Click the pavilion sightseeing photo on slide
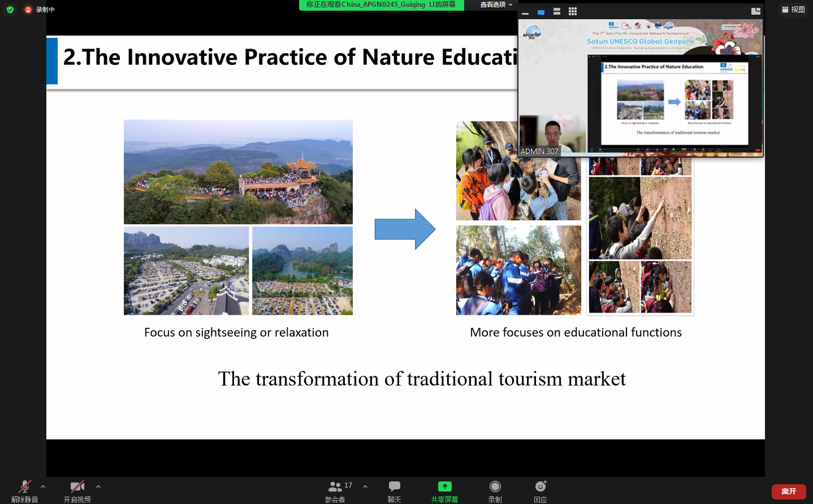 click(x=238, y=172)
